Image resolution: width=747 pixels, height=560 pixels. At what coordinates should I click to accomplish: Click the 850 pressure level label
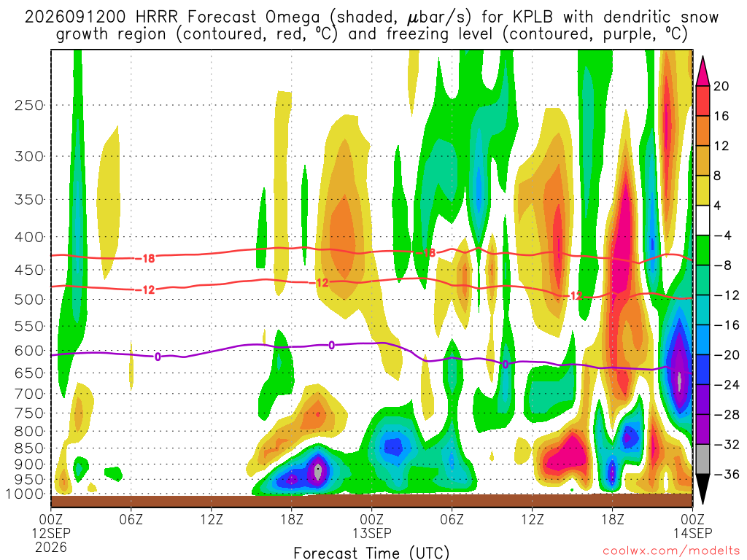[29, 448]
